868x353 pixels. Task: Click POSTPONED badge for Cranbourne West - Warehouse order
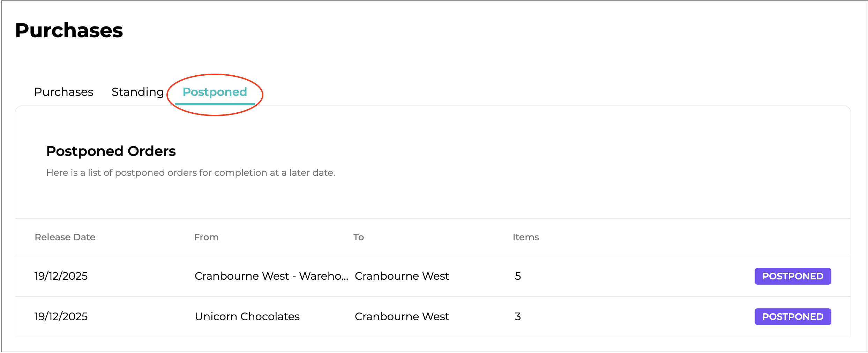click(792, 276)
